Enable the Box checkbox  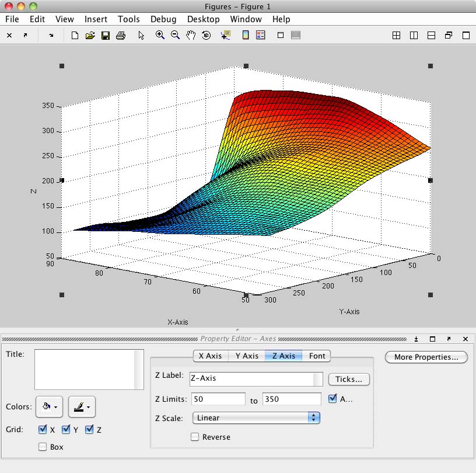point(43,447)
